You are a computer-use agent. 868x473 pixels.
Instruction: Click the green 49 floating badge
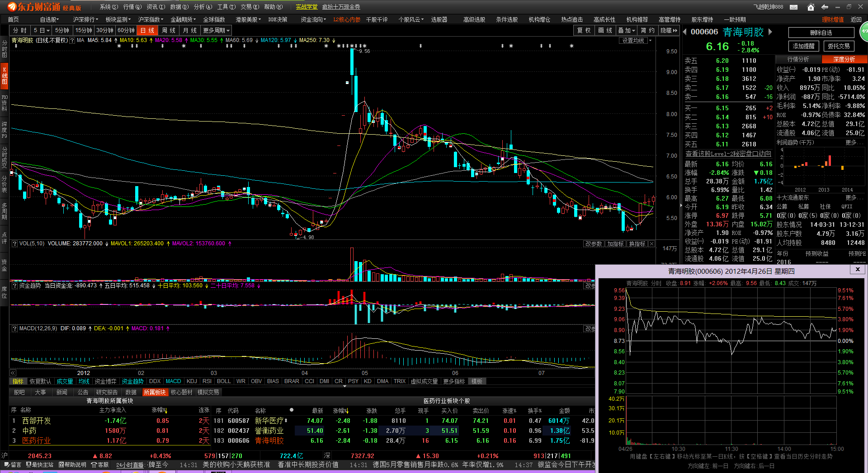pyautogui.click(x=864, y=32)
